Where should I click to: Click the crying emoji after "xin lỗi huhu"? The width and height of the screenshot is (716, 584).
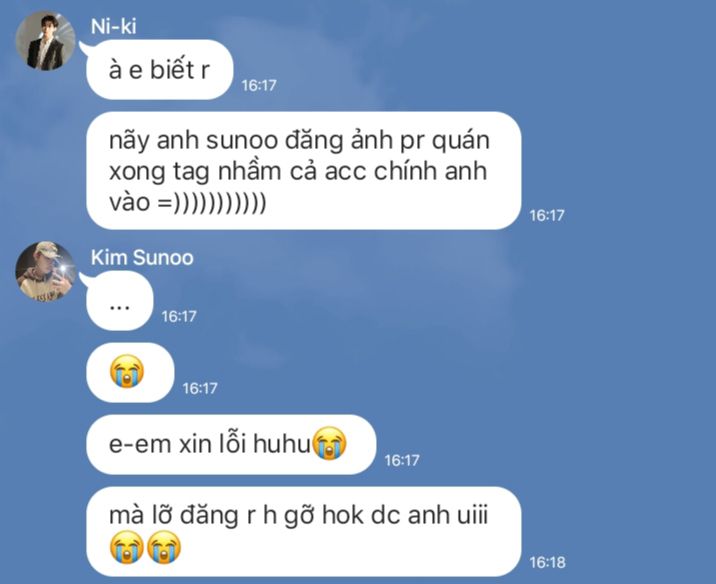point(330,444)
